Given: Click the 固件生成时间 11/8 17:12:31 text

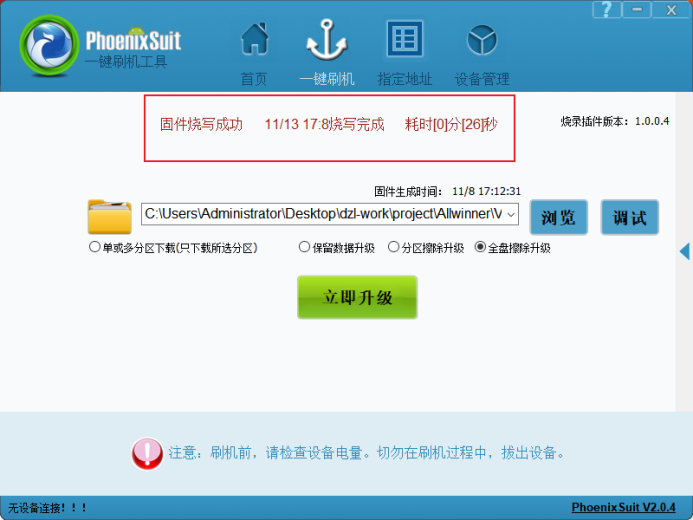Looking at the screenshot, I should [x=447, y=191].
